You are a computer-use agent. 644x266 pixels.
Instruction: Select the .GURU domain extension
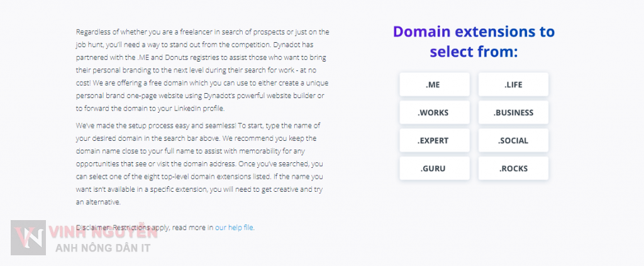click(435, 169)
